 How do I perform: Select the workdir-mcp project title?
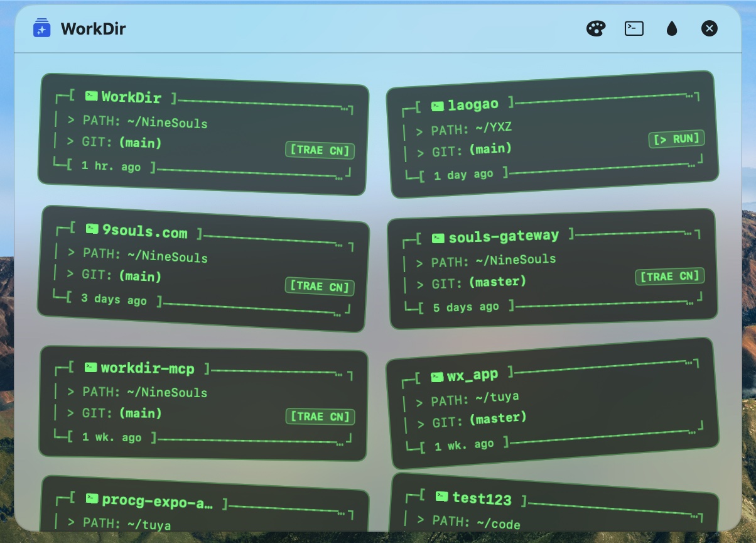tap(148, 368)
